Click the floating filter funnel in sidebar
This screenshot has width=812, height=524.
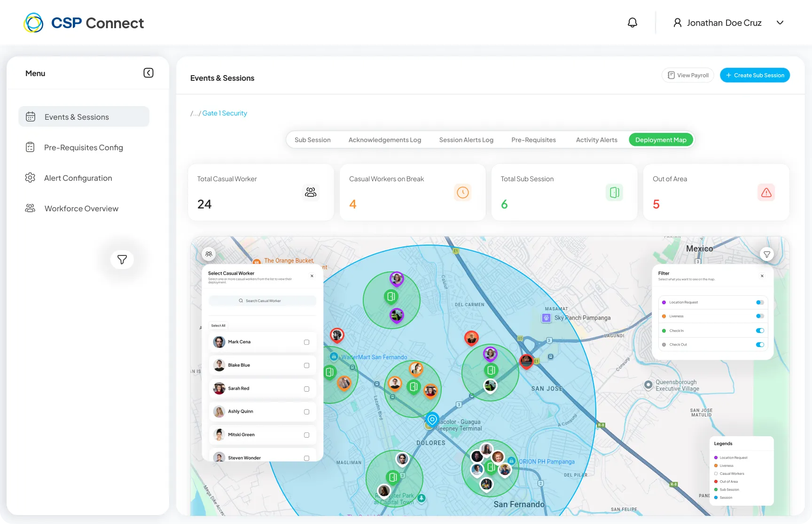coord(122,260)
